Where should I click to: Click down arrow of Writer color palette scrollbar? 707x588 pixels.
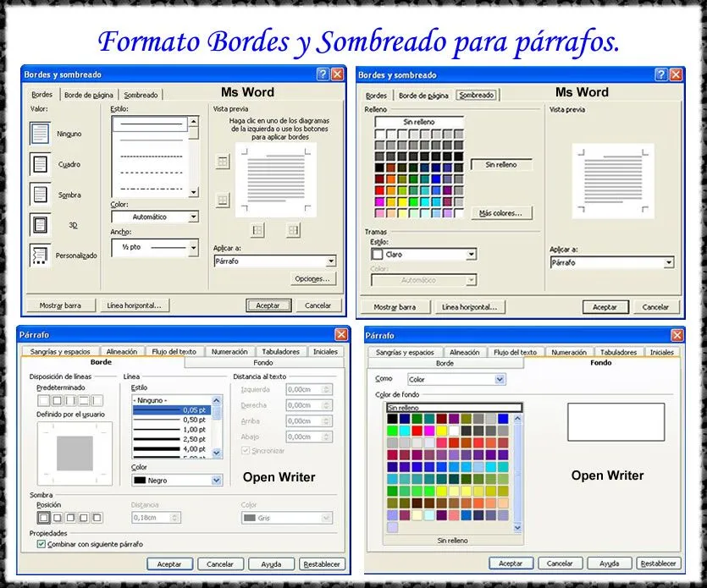click(x=517, y=527)
